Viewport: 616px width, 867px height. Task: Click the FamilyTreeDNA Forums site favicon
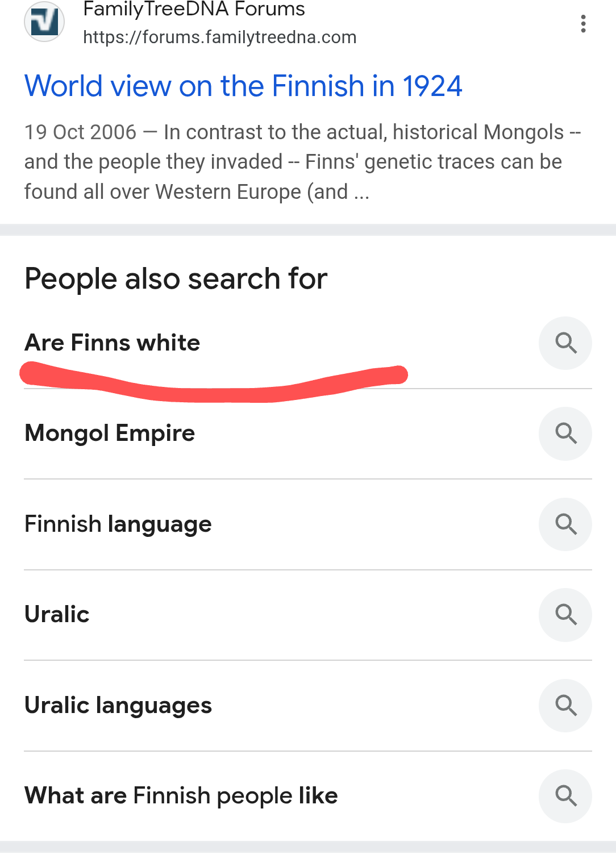[x=44, y=22]
